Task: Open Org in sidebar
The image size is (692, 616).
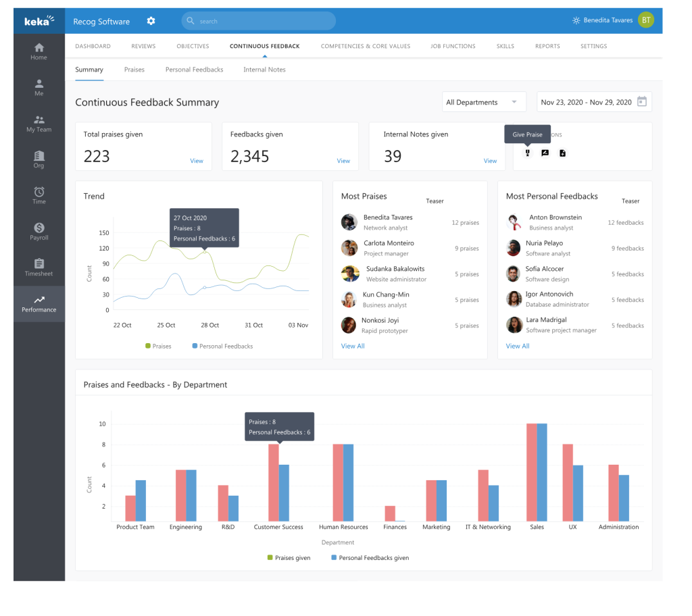Action: (x=39, y=159)
